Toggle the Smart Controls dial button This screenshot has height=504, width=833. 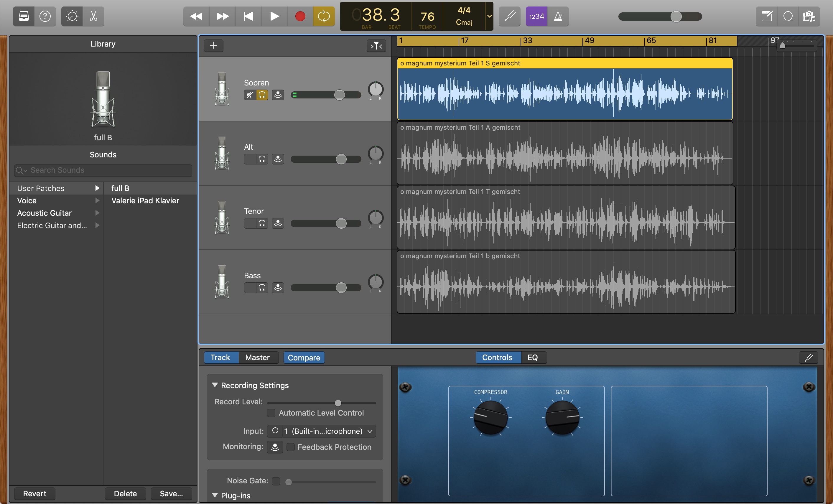pyautogui.click(x=72, y=16)
